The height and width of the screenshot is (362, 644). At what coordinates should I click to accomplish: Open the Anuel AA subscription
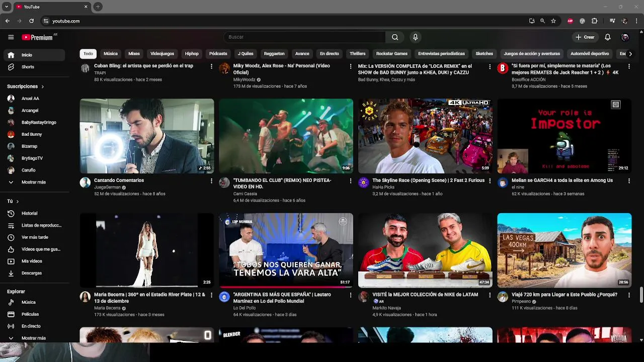pyautogui.click(x=35, y=99)
